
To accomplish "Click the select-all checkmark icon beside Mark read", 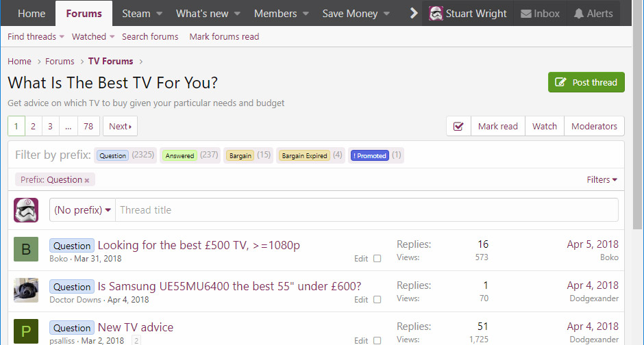I will (x=458, y=127).
